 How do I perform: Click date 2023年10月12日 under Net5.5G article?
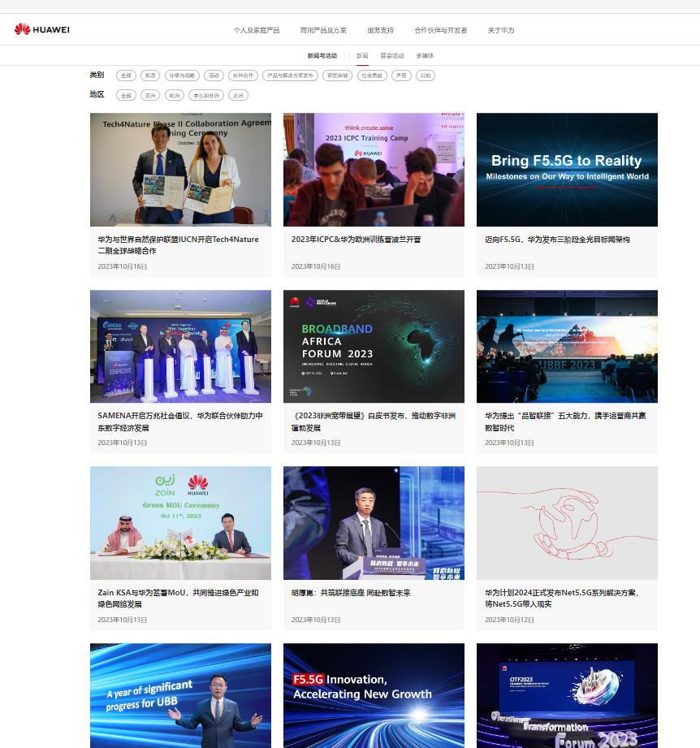(509, 620)
